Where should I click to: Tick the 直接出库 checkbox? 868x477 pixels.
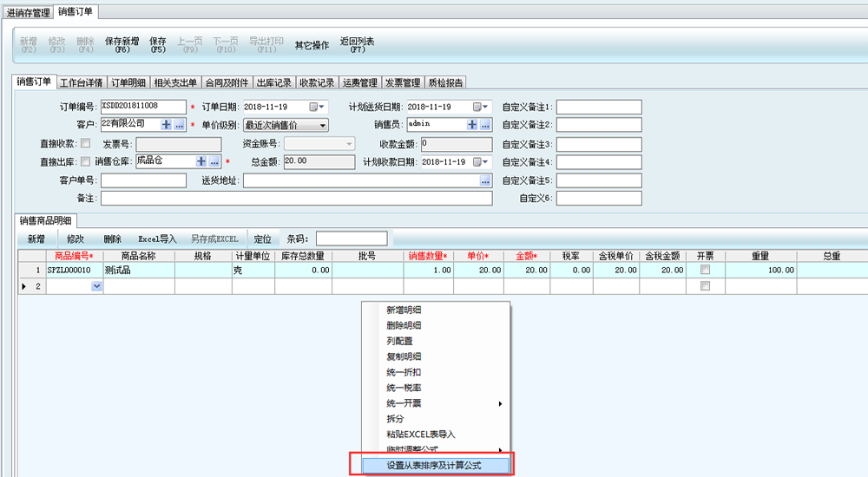coord(85,161)
